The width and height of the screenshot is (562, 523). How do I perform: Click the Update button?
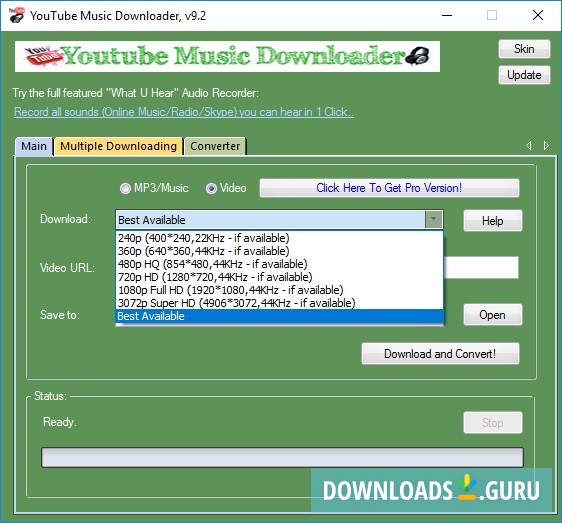coord(524,75)
